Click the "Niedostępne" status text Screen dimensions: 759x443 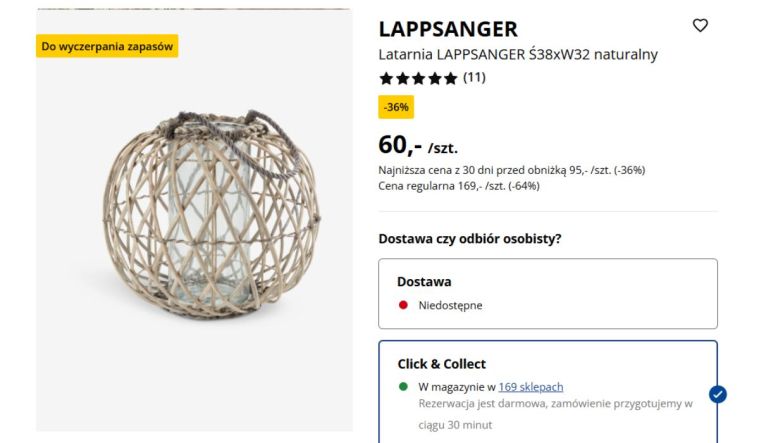click(x=450, y=305)
